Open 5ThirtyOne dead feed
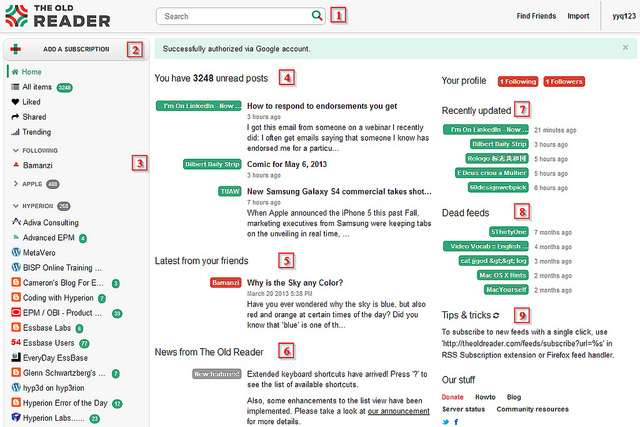This screenshot has width=640, height=427. click(509, 232)
